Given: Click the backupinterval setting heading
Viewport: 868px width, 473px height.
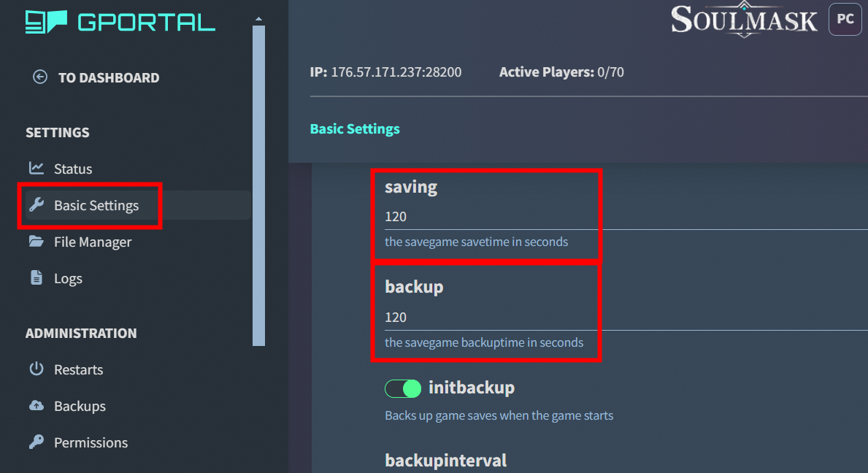Looking at the screenshot, I should click(445, 461).
